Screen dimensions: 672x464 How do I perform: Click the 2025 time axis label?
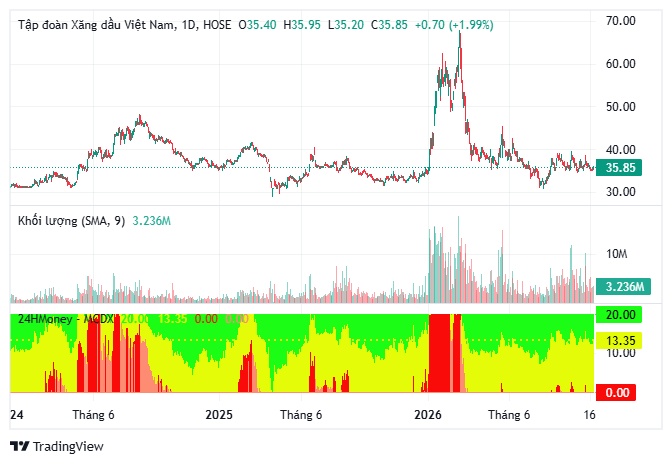pos(219,415)
